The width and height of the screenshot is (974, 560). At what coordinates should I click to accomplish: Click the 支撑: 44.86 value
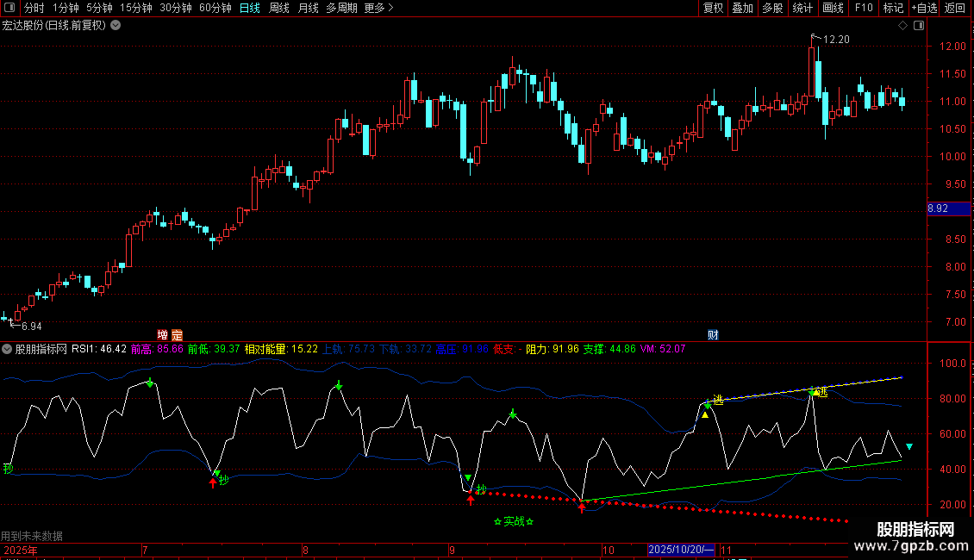click(x=609, y=349)
